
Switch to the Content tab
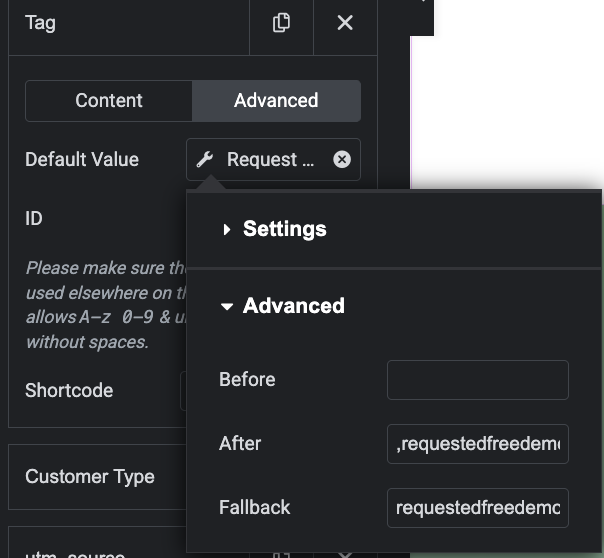[x=109, y=100]
